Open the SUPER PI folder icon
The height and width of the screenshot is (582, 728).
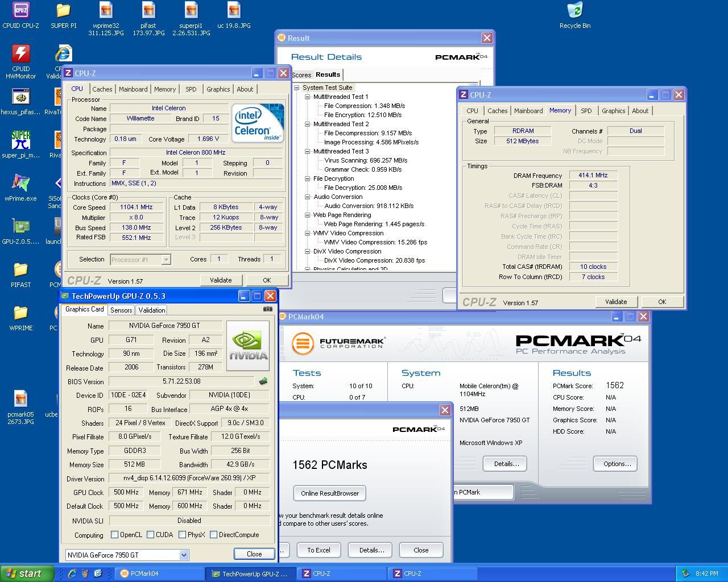coord(63,15)
